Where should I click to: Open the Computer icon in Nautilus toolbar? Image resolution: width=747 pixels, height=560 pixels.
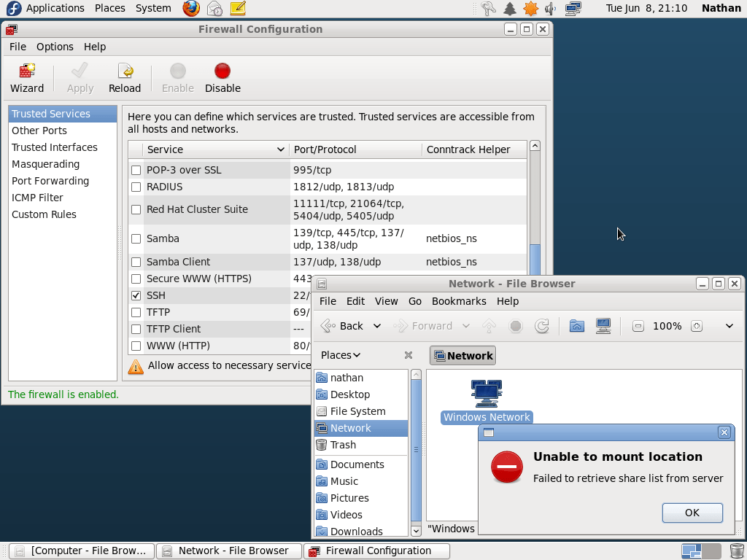(603, 326)
